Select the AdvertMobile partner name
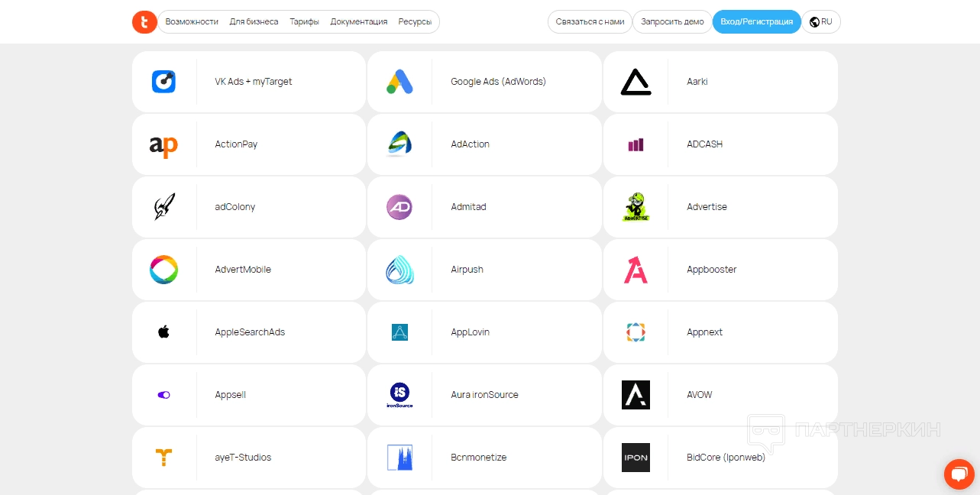This screenshot has height=495, width=980. (243, 270)
